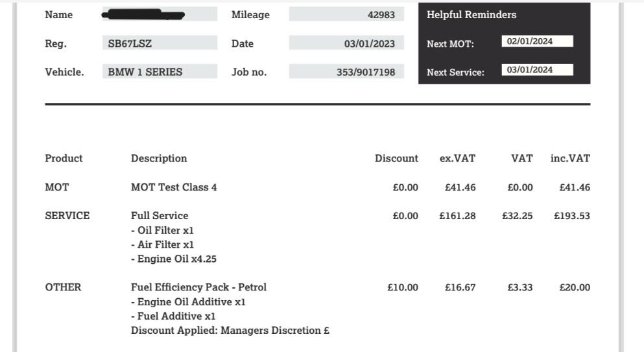Select Discount Applied: Managers Discretion text
Image resolution: width=644 pixels, height=352 pixels.
point(230,331)
